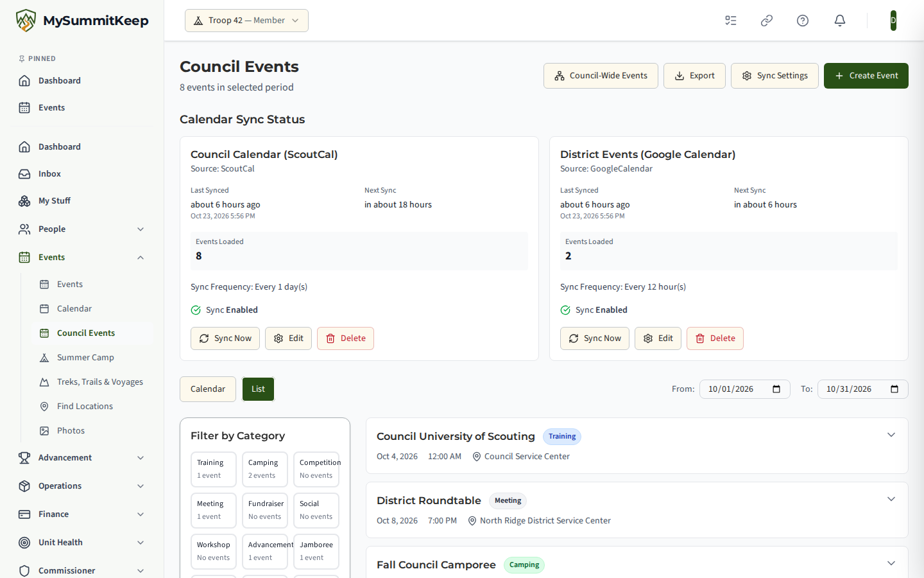
Task: Go to Inbox
Action: coord(82,173)
